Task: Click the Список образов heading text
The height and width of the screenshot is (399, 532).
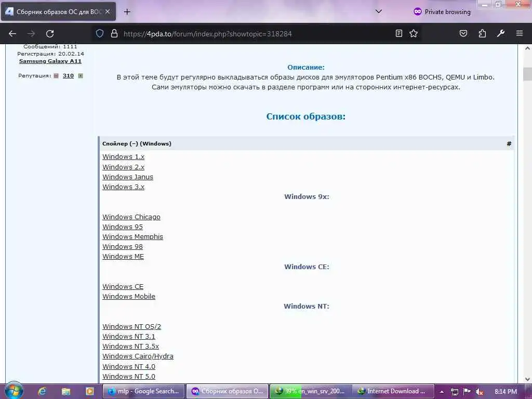Action: 305,116
